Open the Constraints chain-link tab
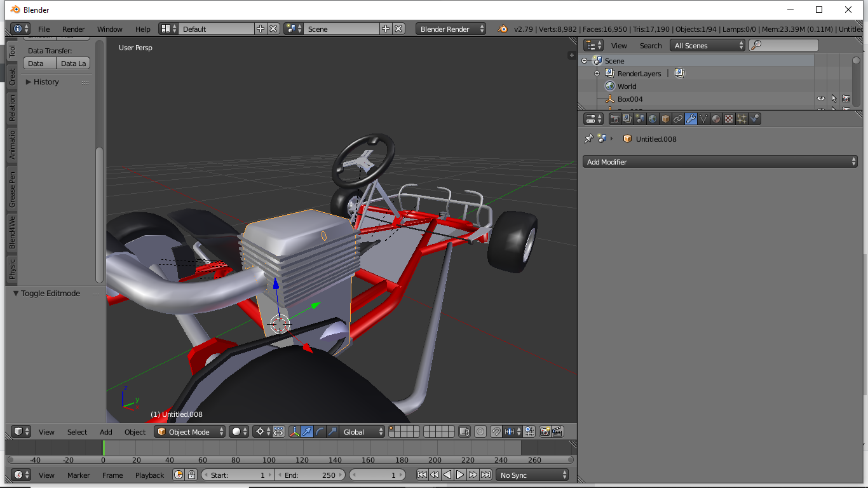Screen dimensions: 868x488 678,119
